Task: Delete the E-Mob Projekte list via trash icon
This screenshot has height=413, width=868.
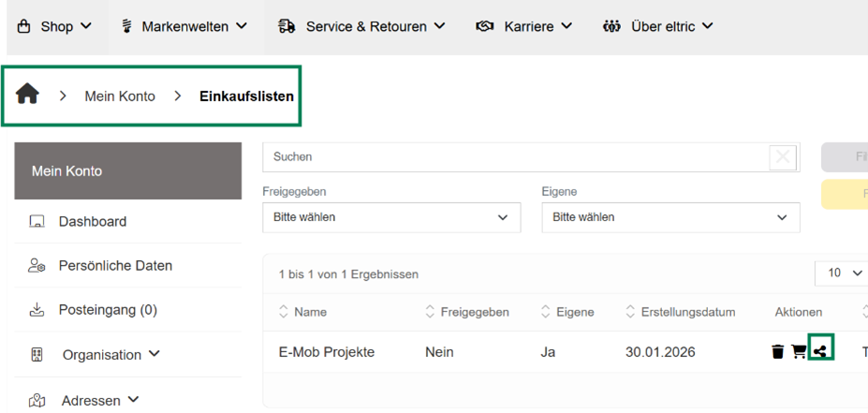Action: 778,351
